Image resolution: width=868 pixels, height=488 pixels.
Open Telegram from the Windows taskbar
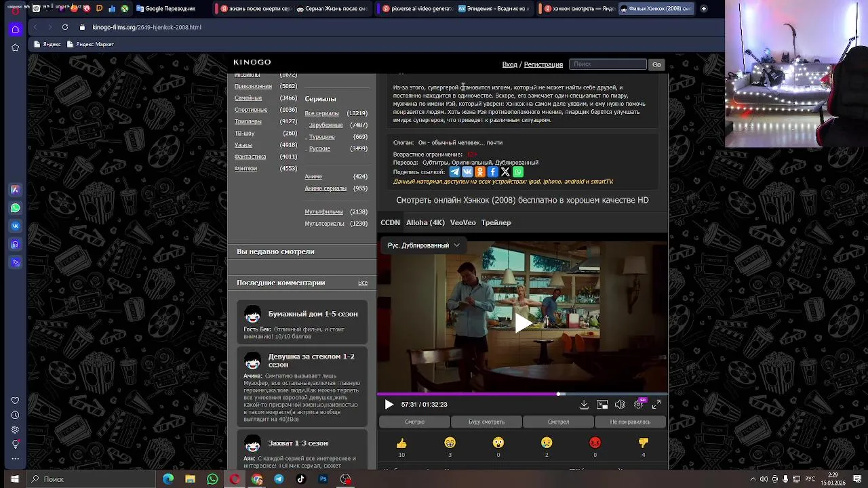(279, 479)
